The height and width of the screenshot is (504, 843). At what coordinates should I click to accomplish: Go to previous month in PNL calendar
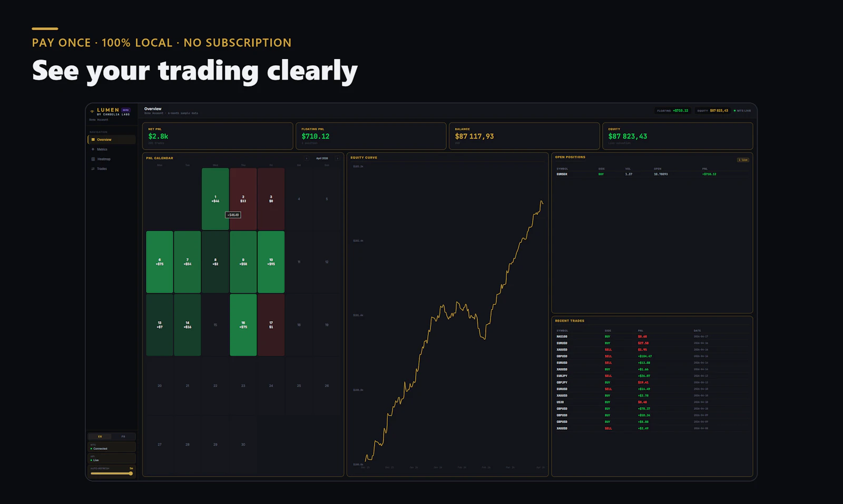pos(307,158)
